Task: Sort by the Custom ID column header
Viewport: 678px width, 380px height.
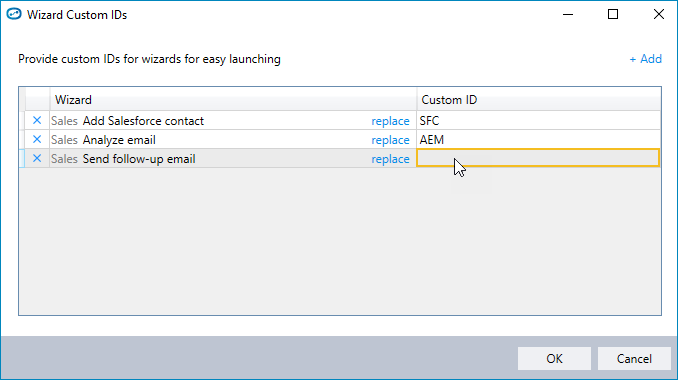Action: pos(539,100)
